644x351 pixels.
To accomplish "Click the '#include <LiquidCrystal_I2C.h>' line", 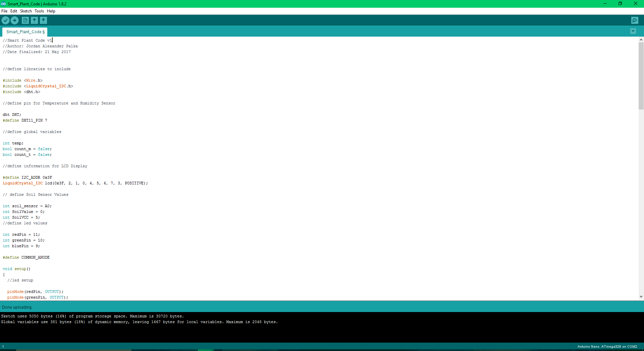I will (x=38, y=86).
